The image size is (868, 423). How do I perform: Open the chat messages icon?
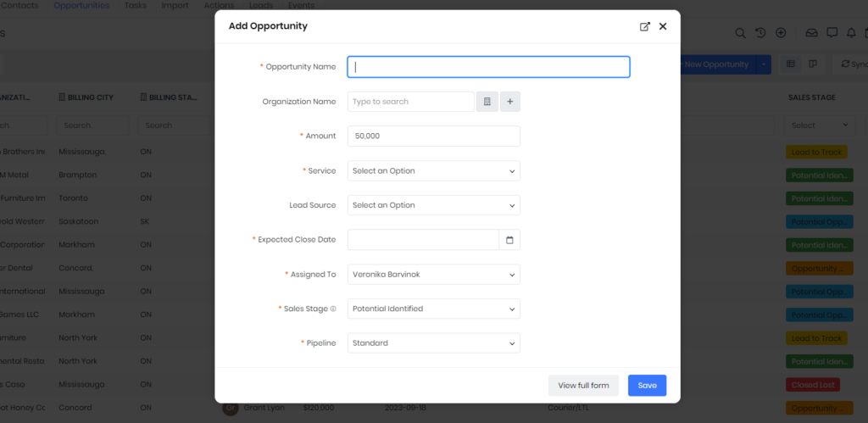click(832, 33)
